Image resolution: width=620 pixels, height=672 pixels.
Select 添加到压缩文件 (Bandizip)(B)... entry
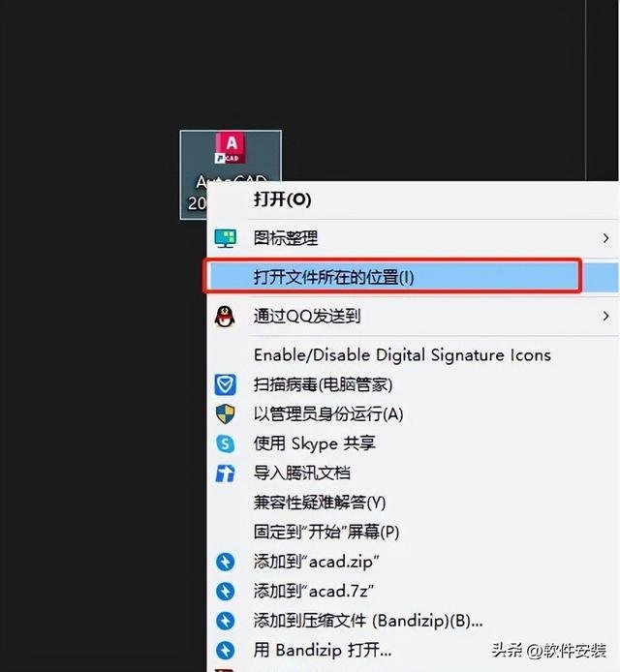click(x=413, y=621)
